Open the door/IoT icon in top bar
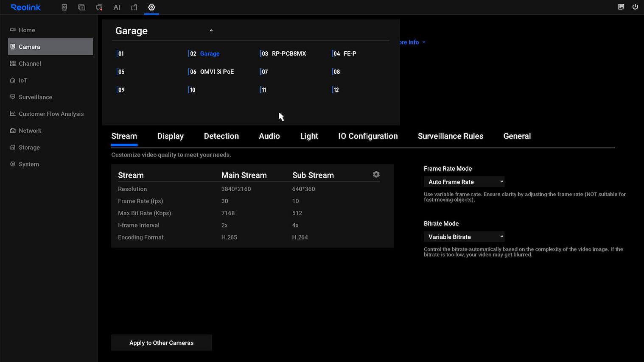 click(x=134, y=7)
